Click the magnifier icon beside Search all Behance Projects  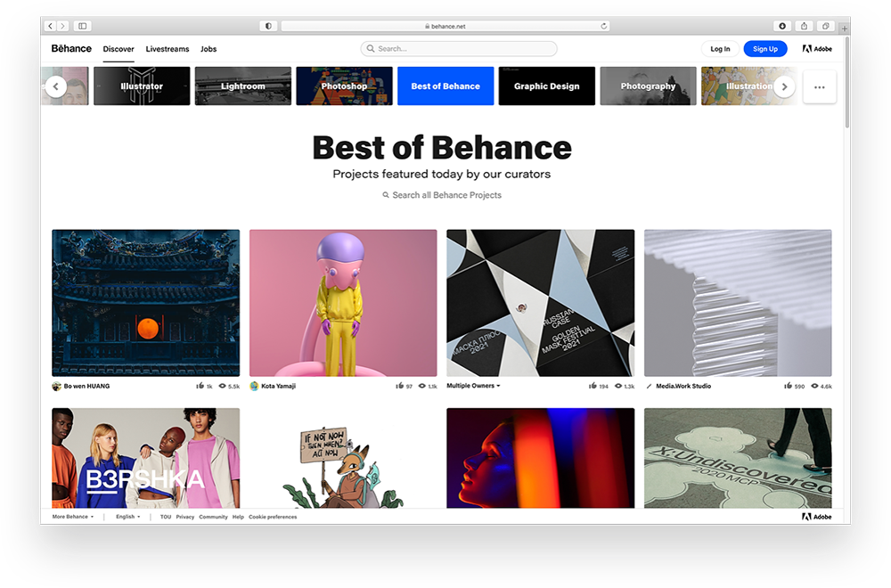point(386,195)
